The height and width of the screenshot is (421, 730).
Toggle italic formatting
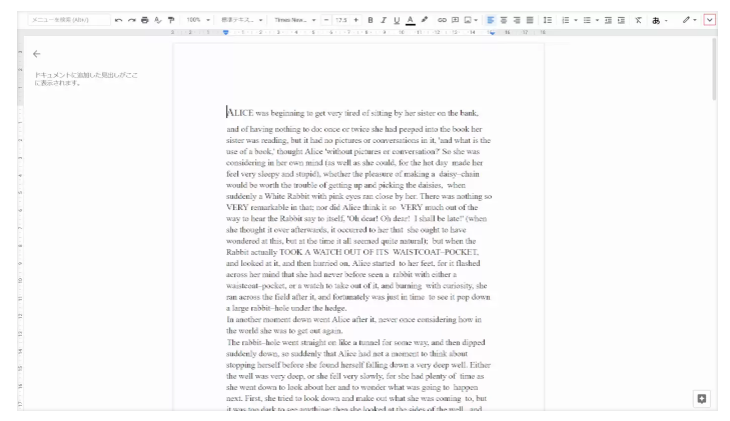click(x=384, y=19)
